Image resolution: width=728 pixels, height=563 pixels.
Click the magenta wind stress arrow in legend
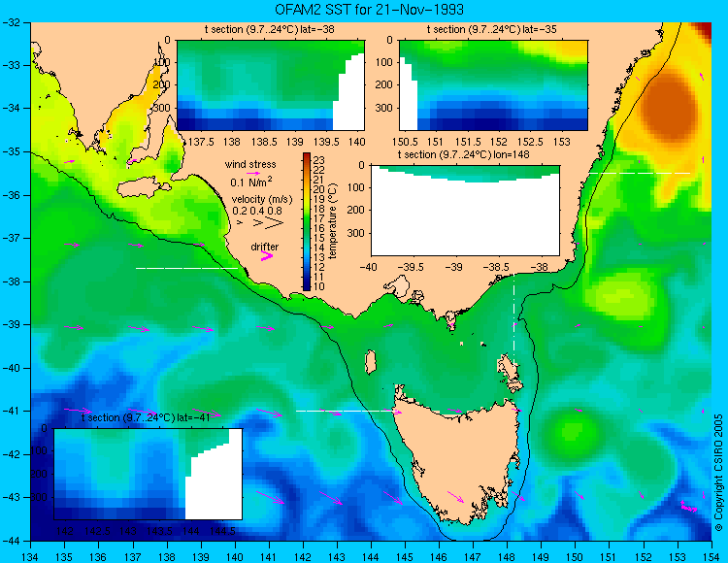253,173
